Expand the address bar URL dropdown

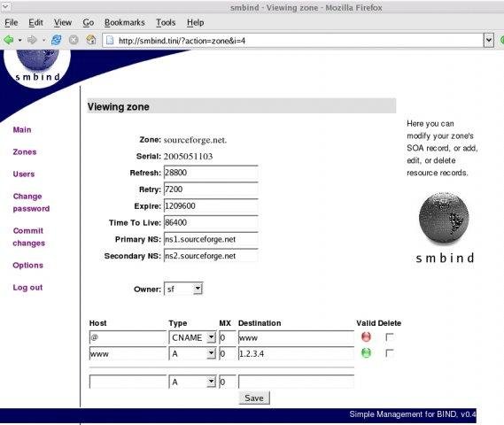489,41
